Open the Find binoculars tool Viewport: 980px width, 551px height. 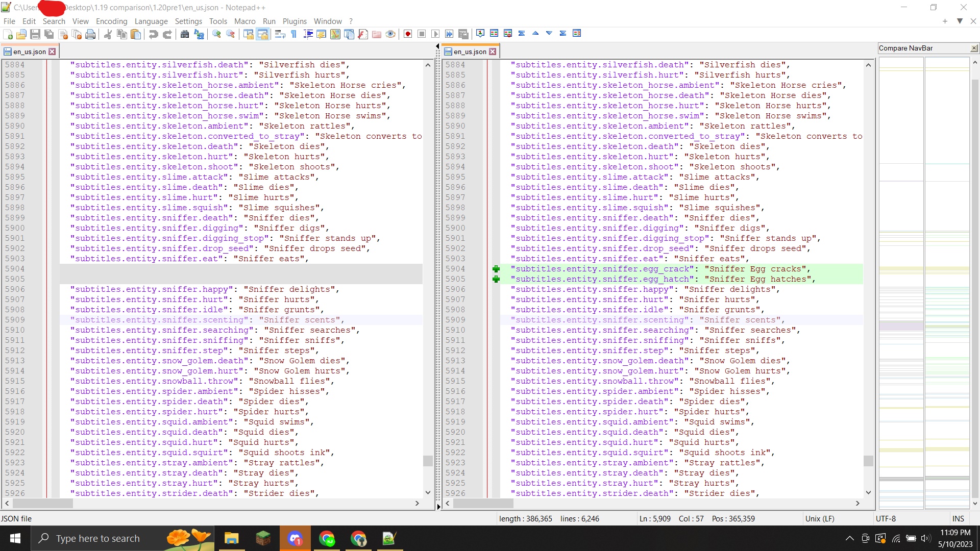tap(185, 34)
